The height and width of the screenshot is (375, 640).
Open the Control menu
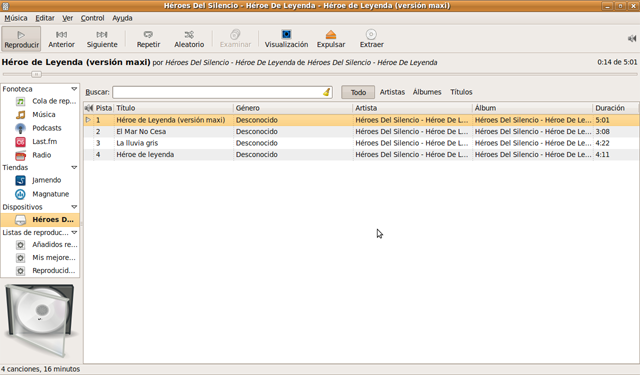coord(92,18)
